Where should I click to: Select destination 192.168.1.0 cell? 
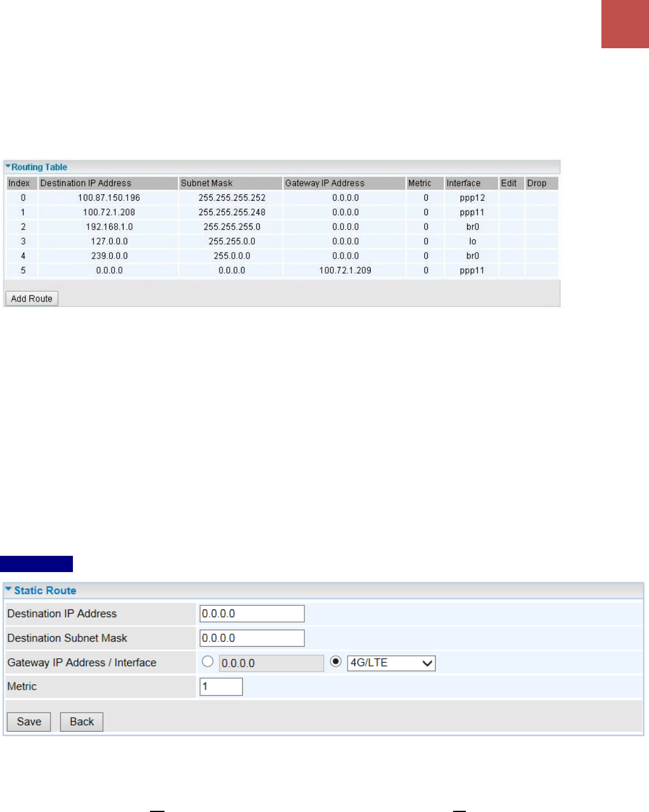tap(109, 227)
